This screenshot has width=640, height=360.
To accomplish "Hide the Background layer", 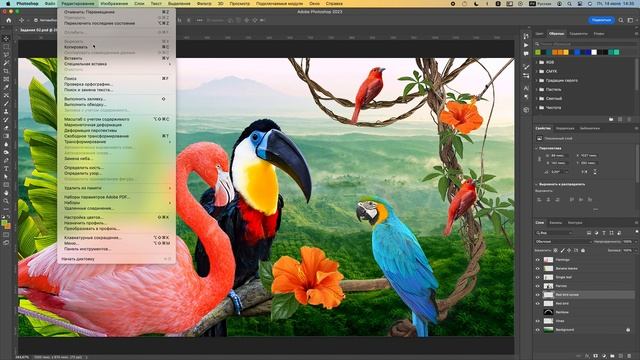I will (x=538, y=330).
